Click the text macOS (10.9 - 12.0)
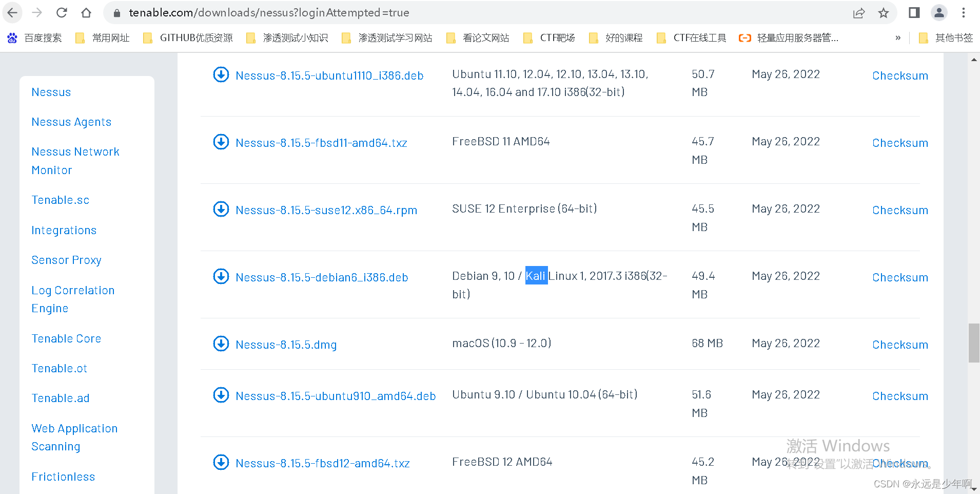The width and height of the screenshot is (980, 494). 501,344
